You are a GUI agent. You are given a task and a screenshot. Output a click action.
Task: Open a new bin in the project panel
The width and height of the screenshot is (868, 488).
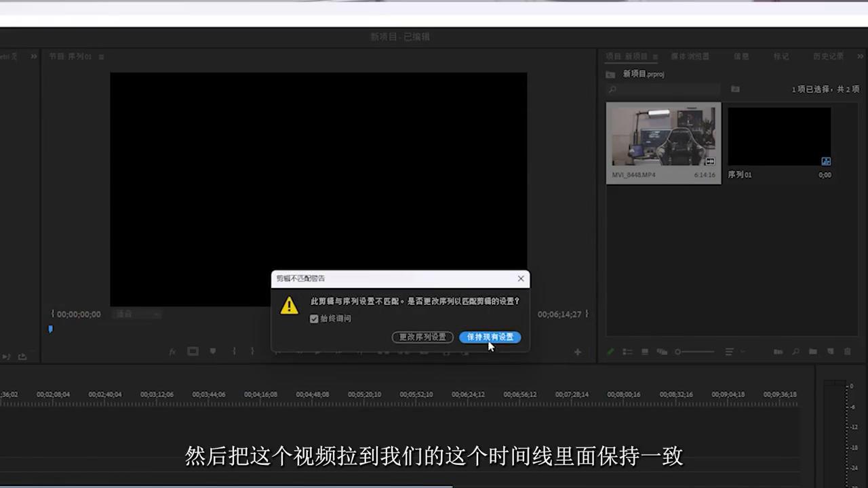813,352
